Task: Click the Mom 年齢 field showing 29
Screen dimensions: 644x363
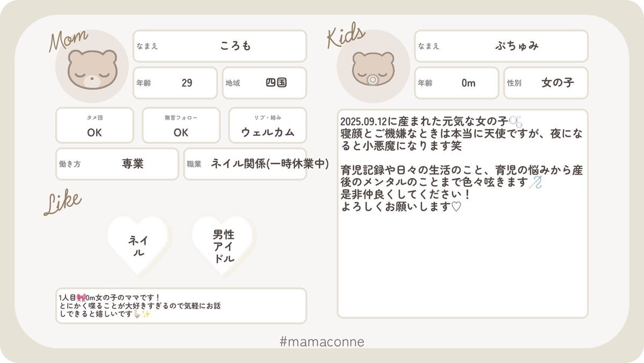Action: [175, 83]
